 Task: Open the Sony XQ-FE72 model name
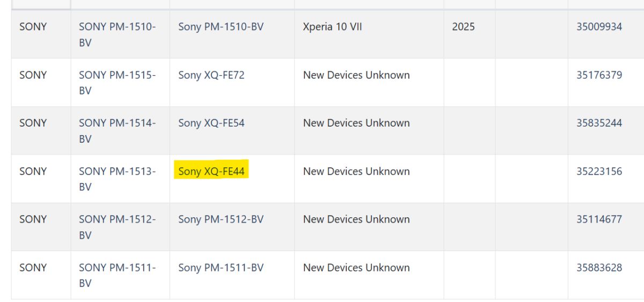tap(211, 75)
